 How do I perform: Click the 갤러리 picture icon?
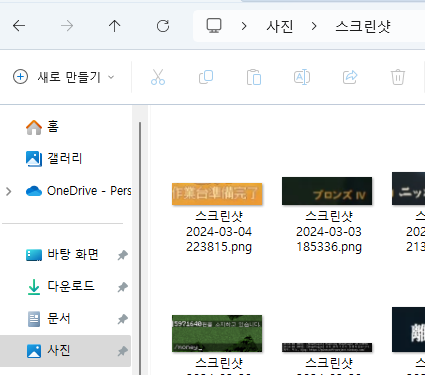point(34,159)
